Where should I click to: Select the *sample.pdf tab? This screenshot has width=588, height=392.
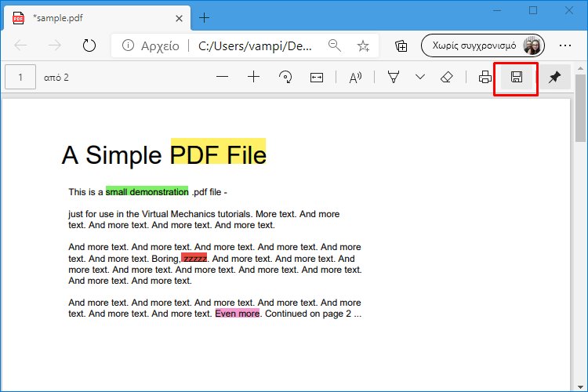(x=97, y=18)
